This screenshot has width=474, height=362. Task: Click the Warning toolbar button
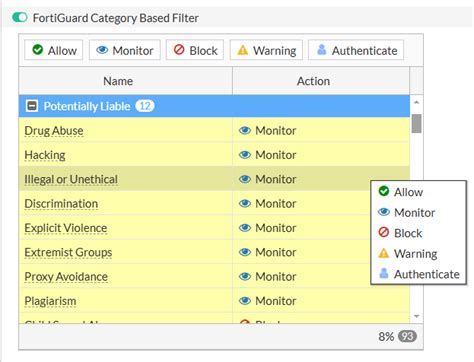point(266,50)
